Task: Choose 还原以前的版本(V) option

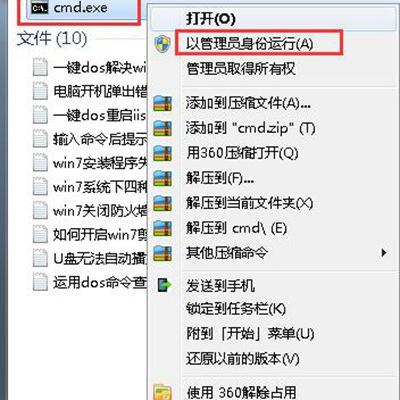Action: click(243, 359)
